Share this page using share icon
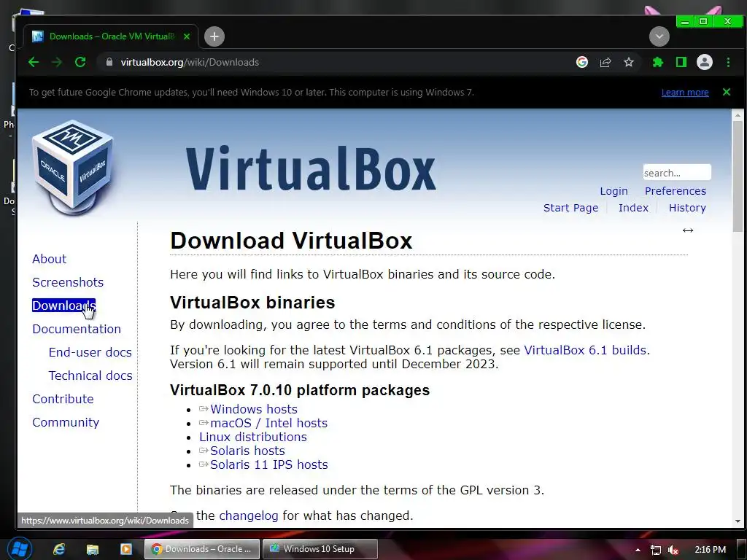The image size is (747, 560). click(605, 63)
